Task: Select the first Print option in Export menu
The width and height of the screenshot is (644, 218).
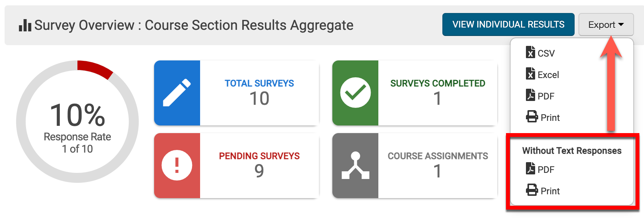Action: [x=550, y=117]
